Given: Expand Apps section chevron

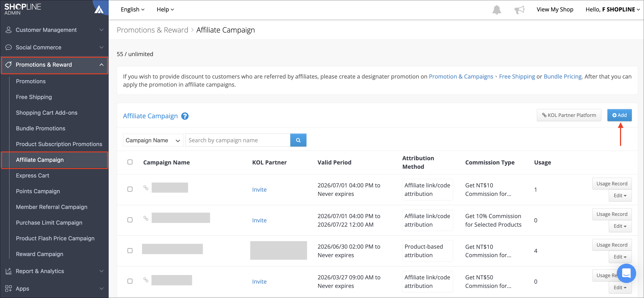Looking at the screenshot, I should (101, 289).
